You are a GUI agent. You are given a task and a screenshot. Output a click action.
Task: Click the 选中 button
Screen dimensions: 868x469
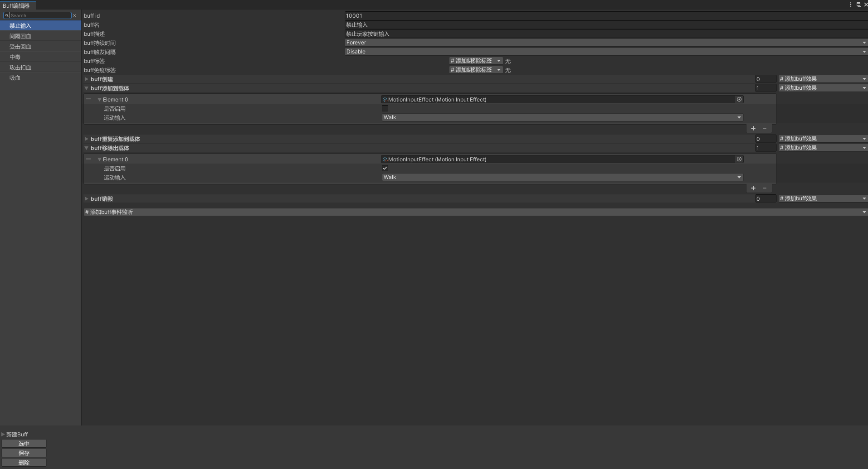(24, 444)
